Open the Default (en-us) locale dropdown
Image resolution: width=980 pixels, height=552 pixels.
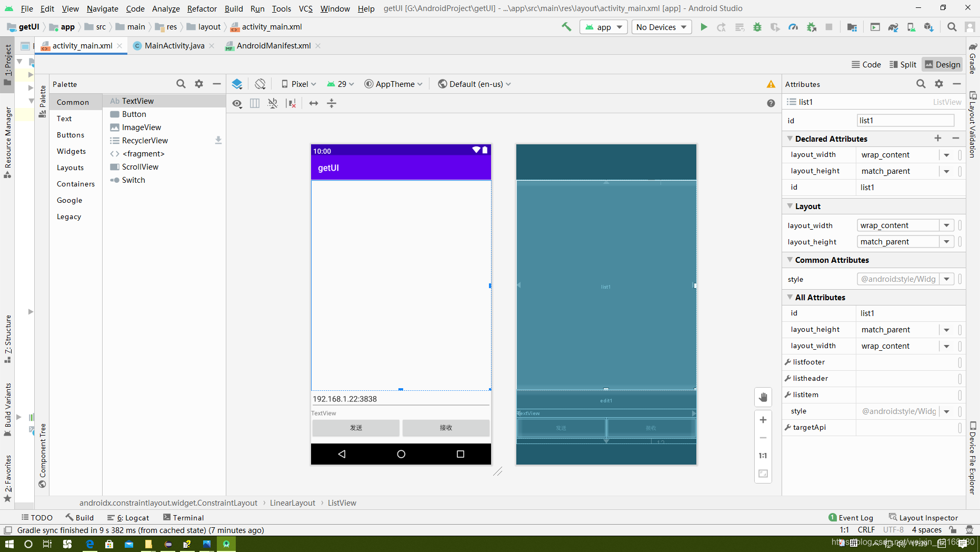475,84
